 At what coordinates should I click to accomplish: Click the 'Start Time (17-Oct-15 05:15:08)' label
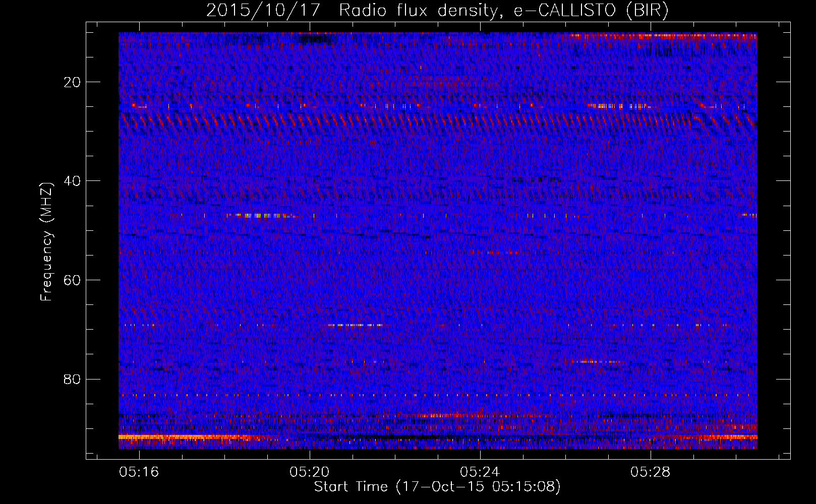pyautogui.click(x=437, y=487)
